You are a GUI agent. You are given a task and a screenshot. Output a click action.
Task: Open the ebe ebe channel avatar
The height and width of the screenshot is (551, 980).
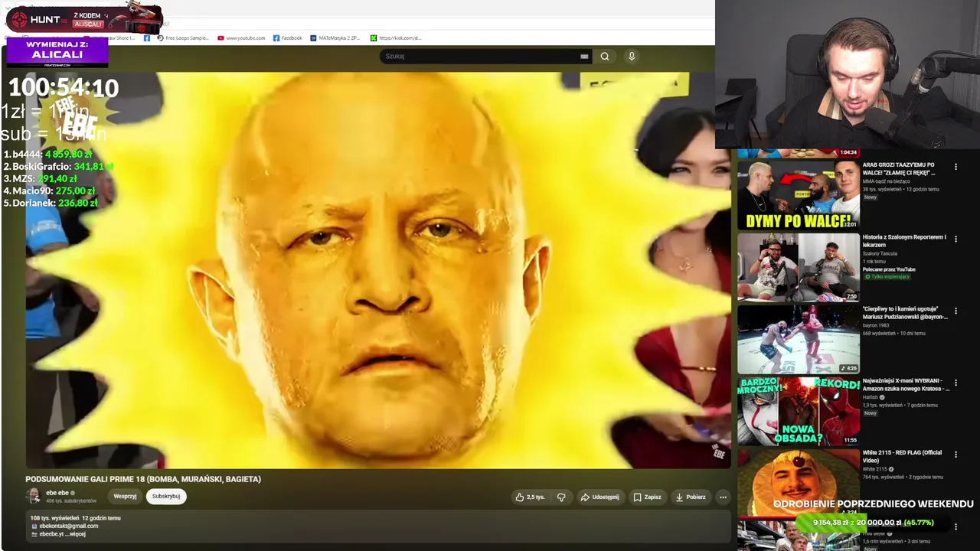pos(34,496)
